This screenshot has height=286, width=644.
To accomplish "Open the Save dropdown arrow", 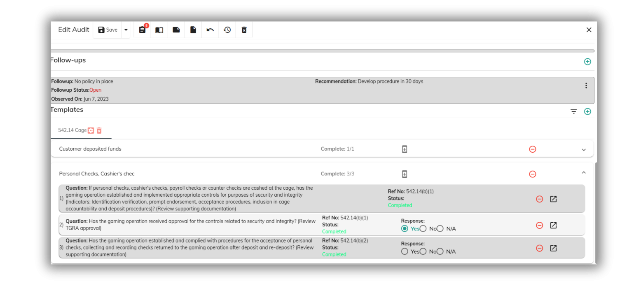I will (x=126, y=30).
